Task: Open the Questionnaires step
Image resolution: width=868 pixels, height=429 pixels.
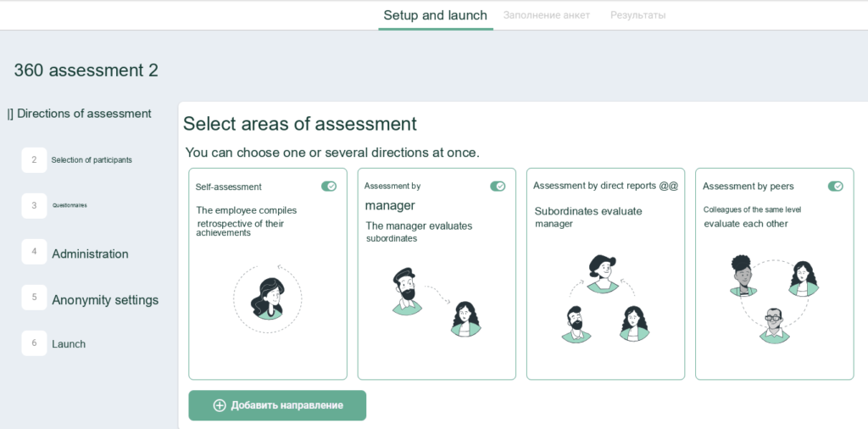Action: 70,205
